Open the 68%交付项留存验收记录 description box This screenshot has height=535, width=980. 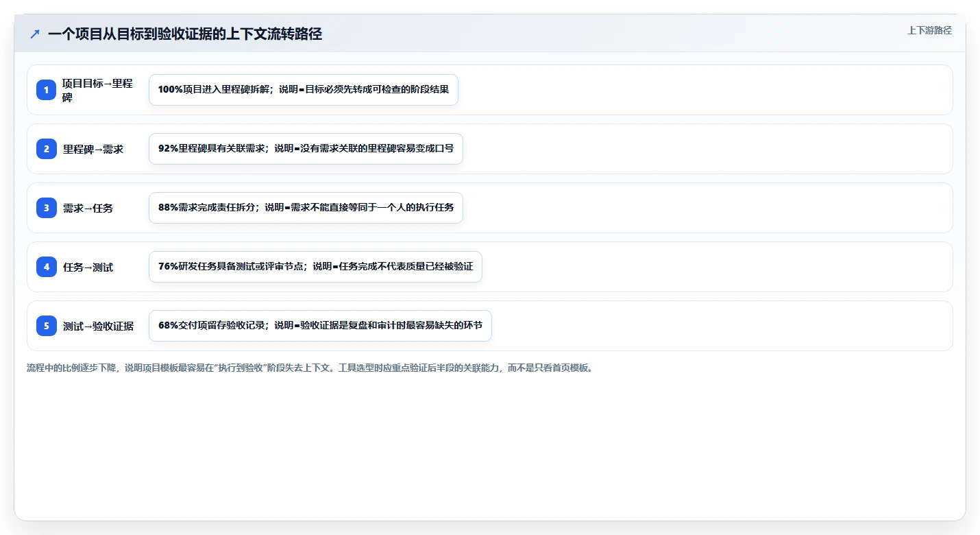point(320,326)
